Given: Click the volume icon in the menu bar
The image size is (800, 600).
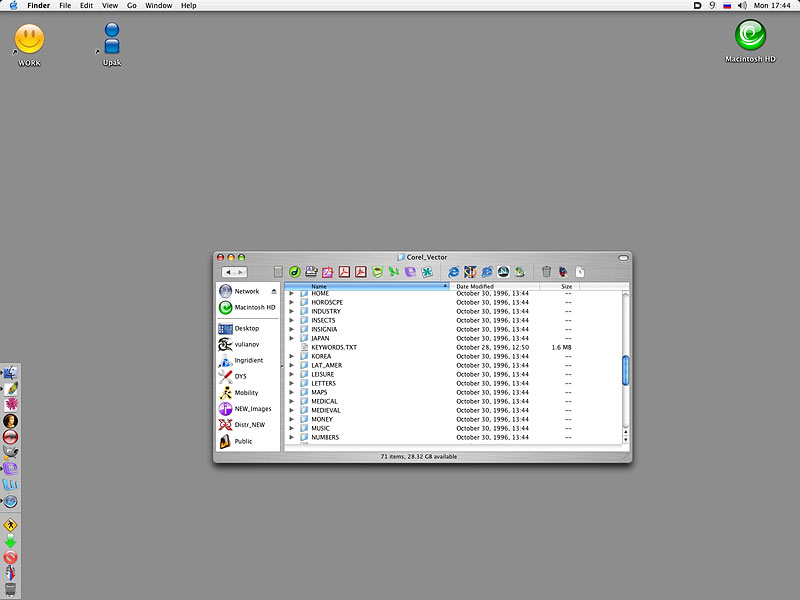Looking at the screenshot, I should click(742, 6).
